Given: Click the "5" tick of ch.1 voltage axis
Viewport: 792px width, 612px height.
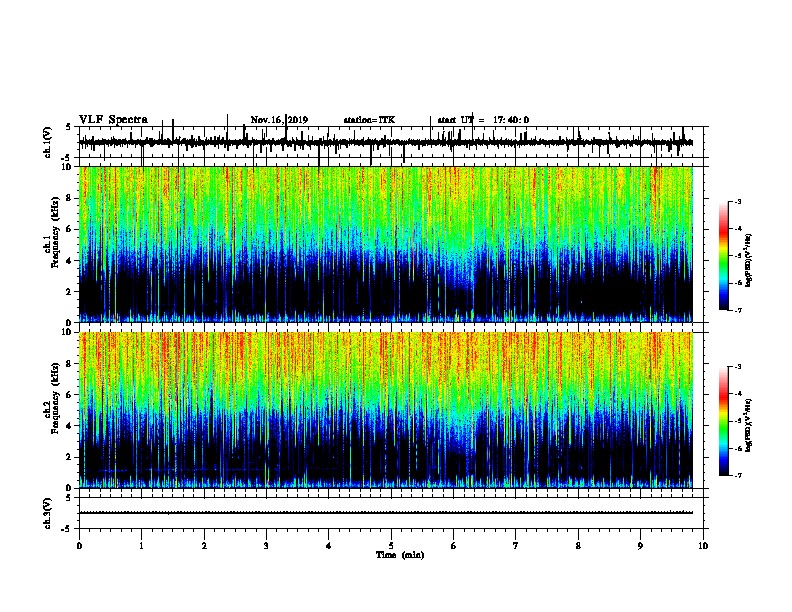Looking at the screenshot, I should click(68, 127).
